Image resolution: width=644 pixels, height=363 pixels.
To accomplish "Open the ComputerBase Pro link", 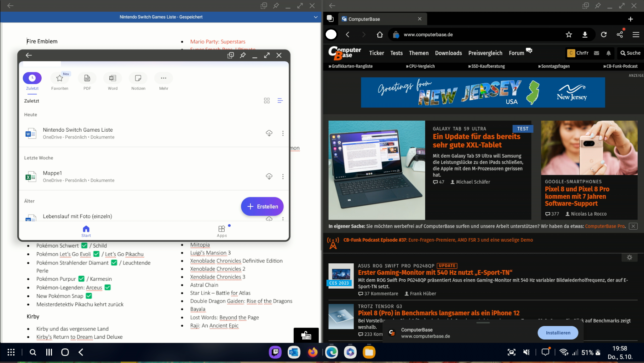I will (605, 226).
